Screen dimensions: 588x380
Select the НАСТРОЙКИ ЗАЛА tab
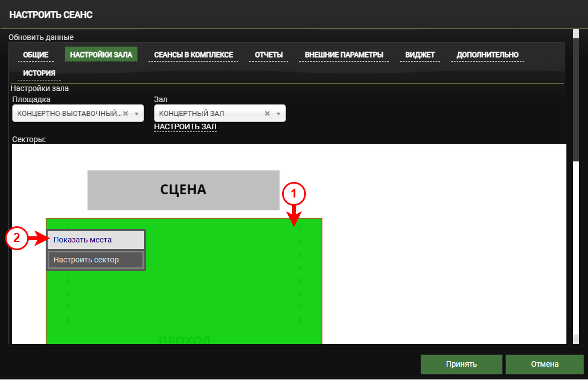pos(101,55)
